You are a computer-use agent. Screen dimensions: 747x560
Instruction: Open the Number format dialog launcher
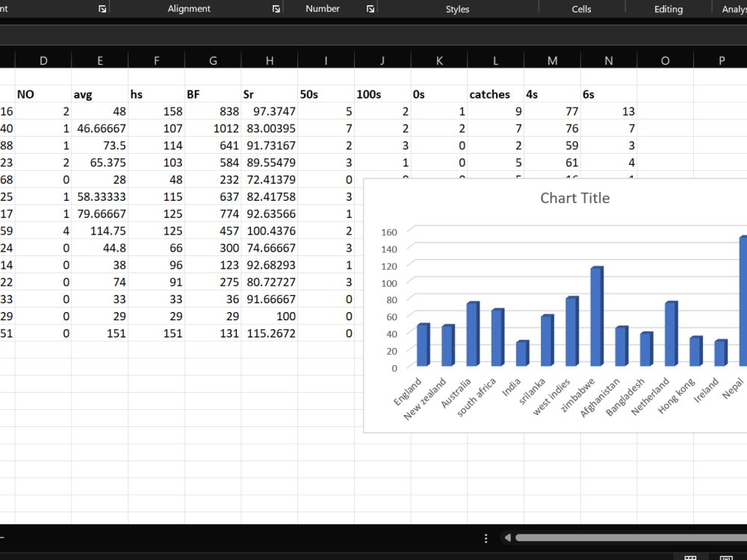[x=371, y=9]
